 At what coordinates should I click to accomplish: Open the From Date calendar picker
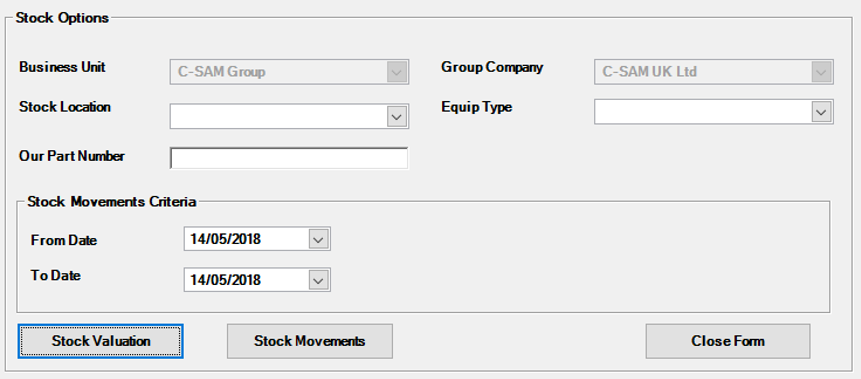coord(319,239)
